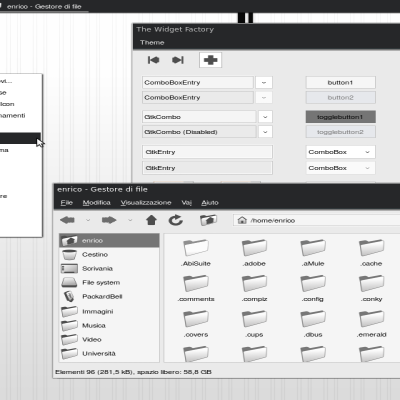This screenshot has height=400, width=400.
Task: Open forward history dropdown arrow
Action: tap(130, 220)
